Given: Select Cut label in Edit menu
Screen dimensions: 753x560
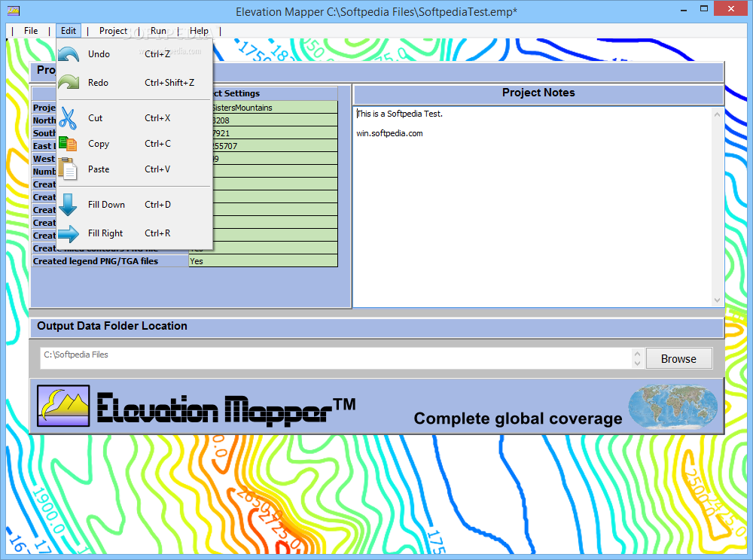Looking at the screenshot, I should point(95,118).
